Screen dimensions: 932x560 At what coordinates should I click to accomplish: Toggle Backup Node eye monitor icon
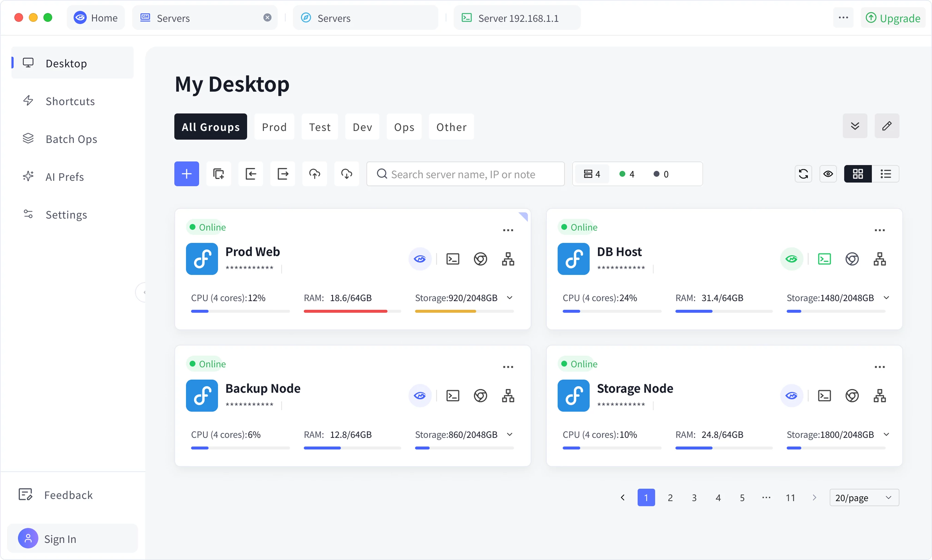tap(420, 396)
